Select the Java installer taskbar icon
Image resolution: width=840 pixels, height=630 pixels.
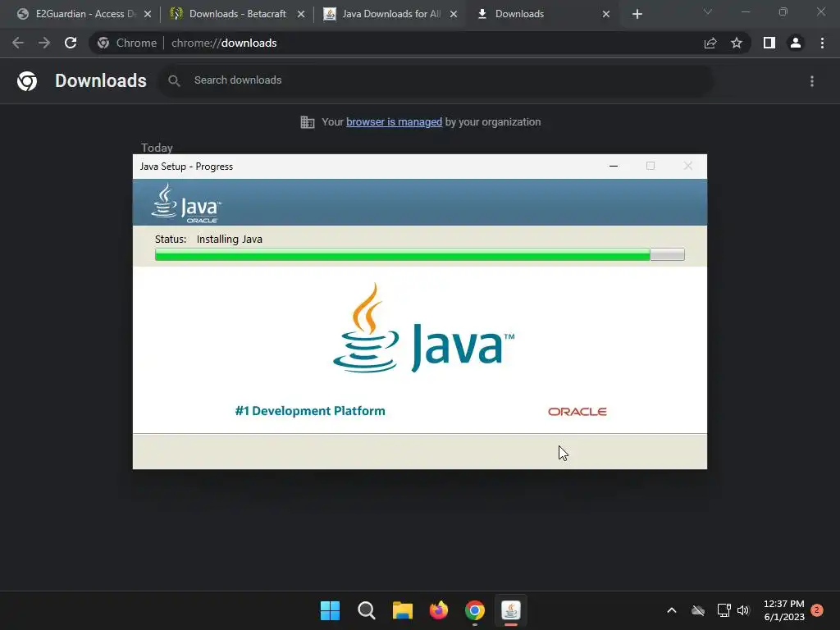(511, 610)
